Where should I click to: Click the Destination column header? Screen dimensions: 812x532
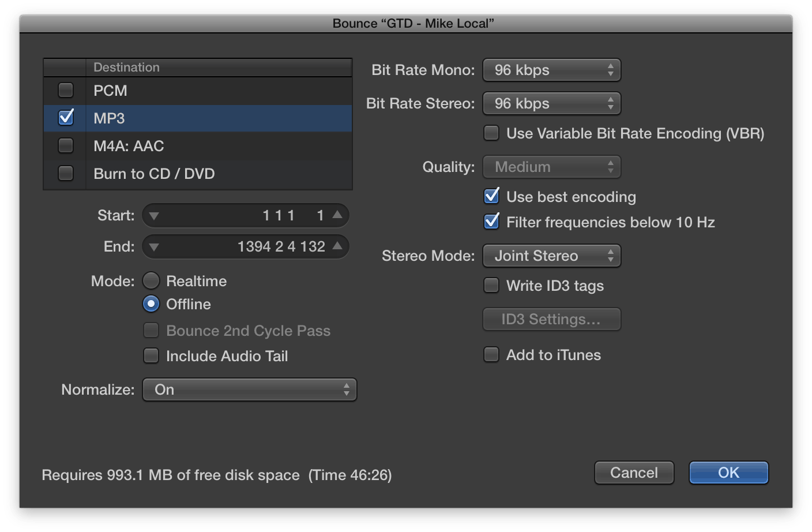click(219, 68)
